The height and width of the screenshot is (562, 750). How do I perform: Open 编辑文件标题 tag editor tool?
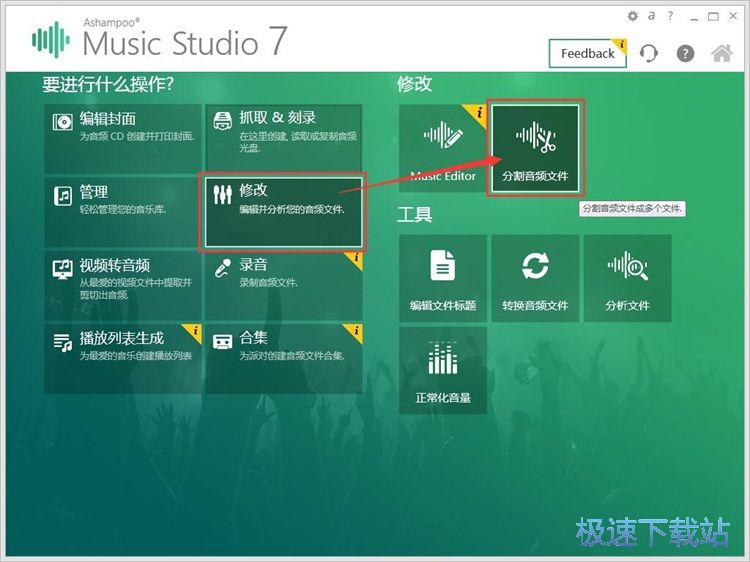pos(443,278)
